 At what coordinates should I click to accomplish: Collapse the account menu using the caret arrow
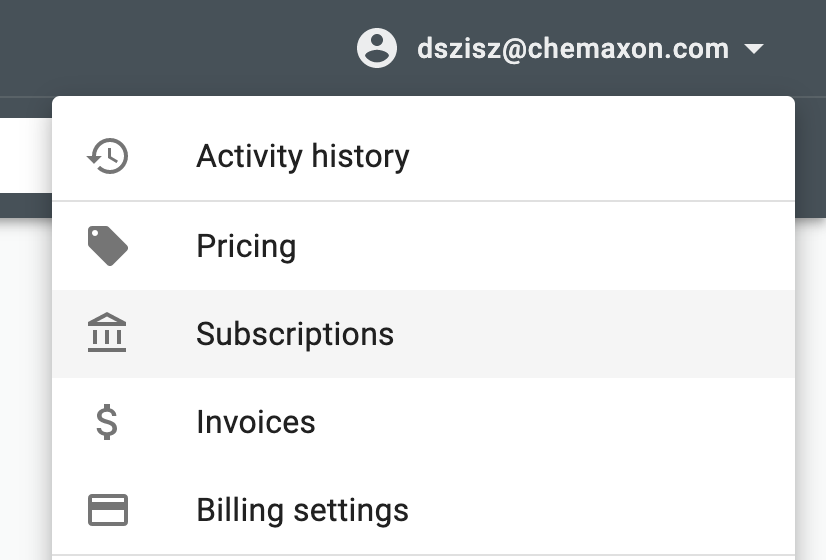(x=754, y=48)
